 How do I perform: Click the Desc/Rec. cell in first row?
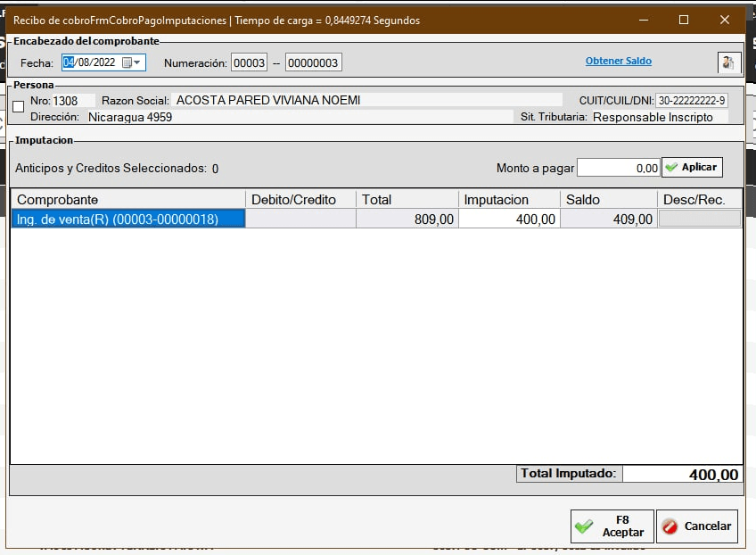click(x=699, y=219)
